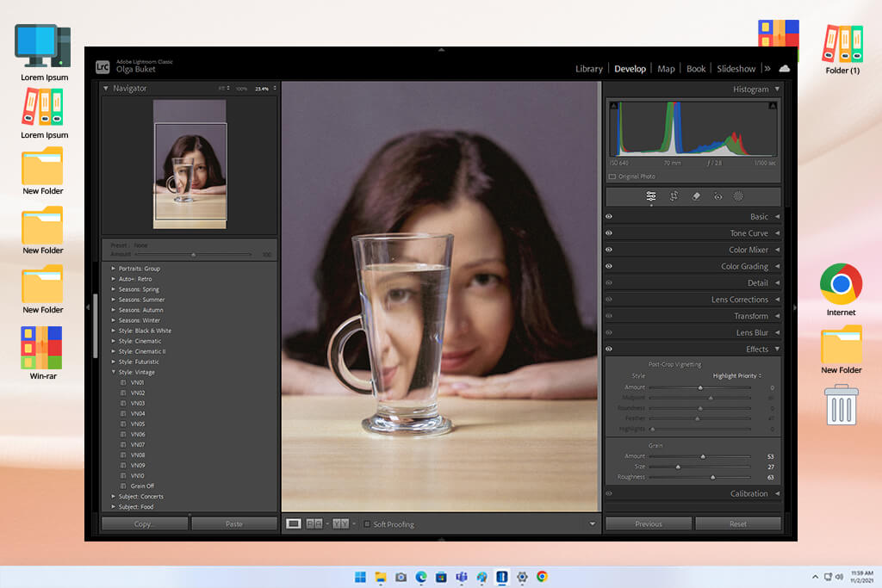Open the Internet Chrome desktop shortcut
This screenshot has width=882, height=588.
tap(841, 289)
